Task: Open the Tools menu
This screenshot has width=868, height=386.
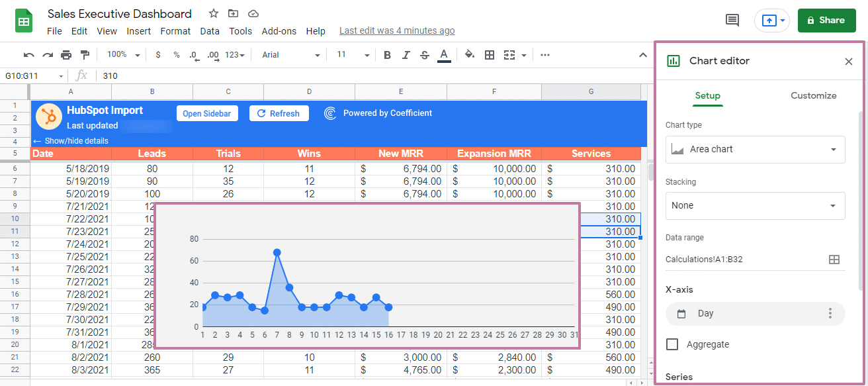Action: (241, 31)
